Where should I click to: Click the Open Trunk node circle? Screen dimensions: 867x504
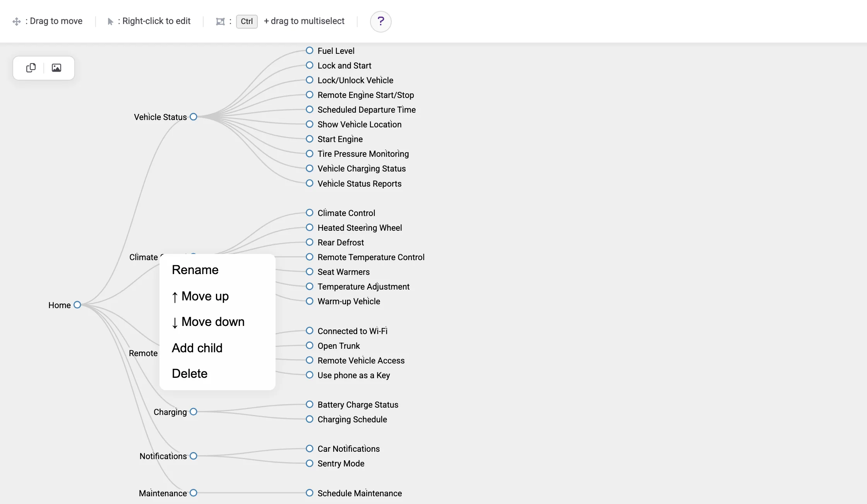[310, 345]
